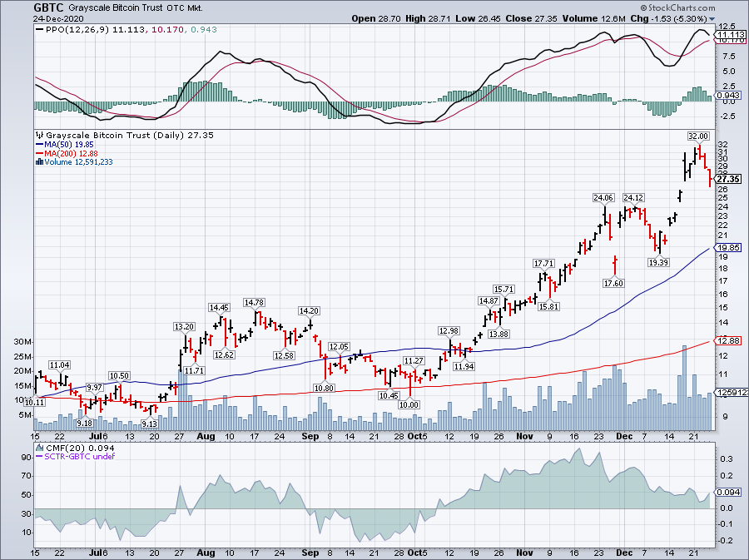Click the CMF(20) 0.094 indicator label

pos(80,448)
